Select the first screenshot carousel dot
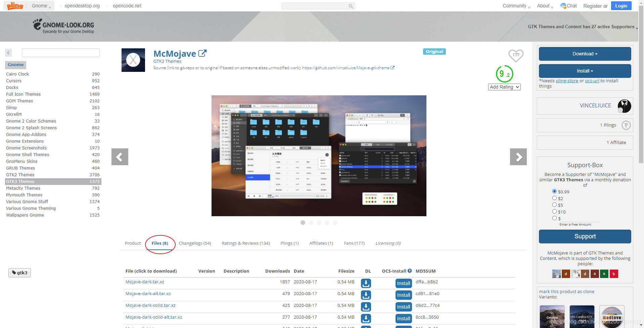 pyautogui.click(x=303, y=223)
